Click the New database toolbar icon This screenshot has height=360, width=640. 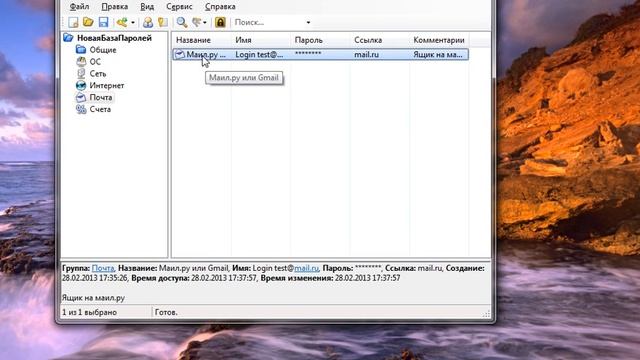click(x=73, y=22)
